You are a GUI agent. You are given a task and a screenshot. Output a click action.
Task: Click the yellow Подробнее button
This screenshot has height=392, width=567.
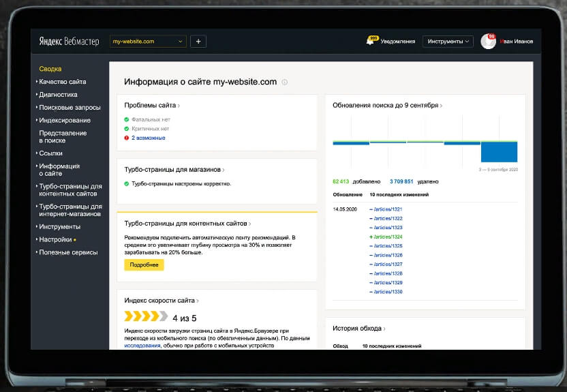pyautogui.click(x=144, y=265)
